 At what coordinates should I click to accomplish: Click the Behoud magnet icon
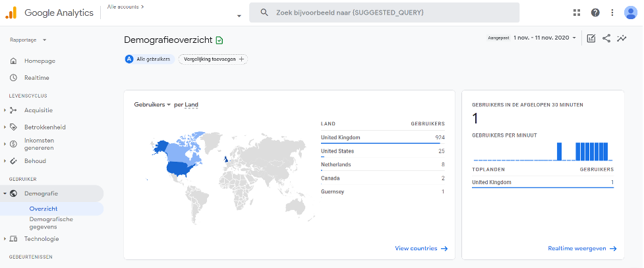pyautogui.click(x=14, y=160)
